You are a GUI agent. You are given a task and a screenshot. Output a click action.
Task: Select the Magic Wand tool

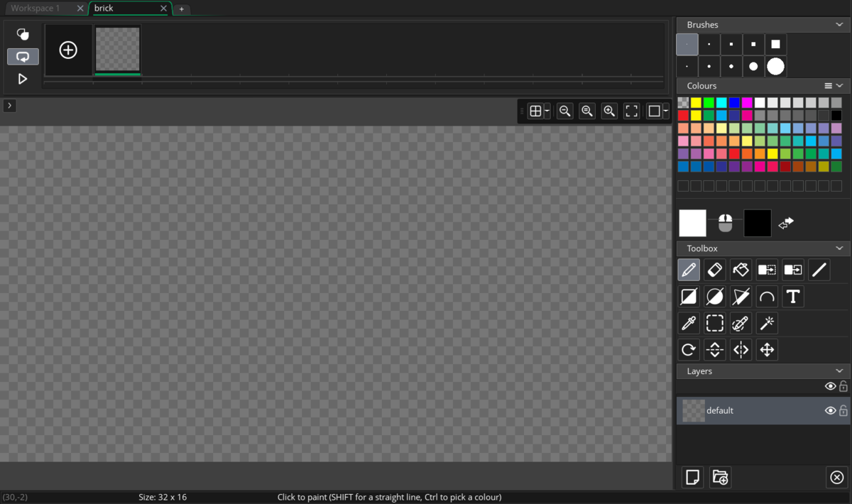coord(767,323)
